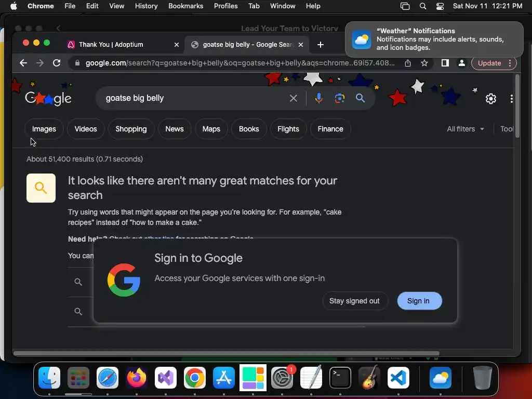Open the Google logo homepage link

coord(48,98)
